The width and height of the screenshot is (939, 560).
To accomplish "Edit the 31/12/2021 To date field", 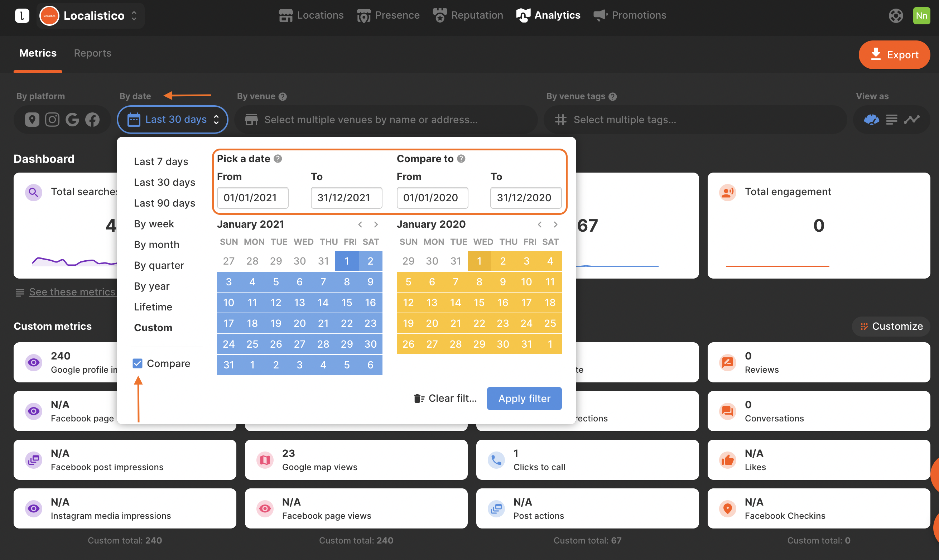I will [x=346, y=198].
